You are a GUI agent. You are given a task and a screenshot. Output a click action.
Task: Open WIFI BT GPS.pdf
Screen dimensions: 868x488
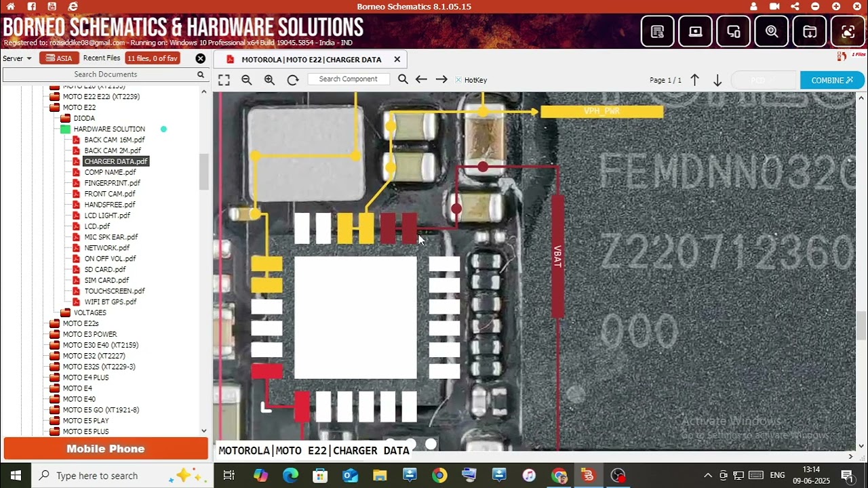tap(111, 302)
